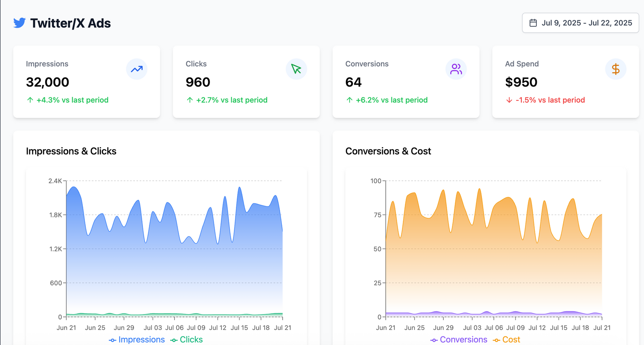Click the calendar icon in date range button
Viewport: 644px width, 345px height.
533,23
